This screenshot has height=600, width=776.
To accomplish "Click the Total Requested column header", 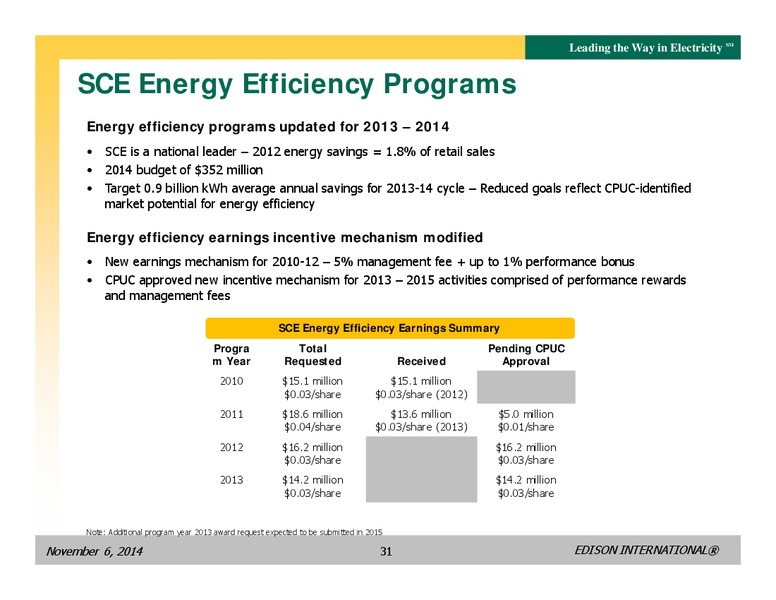I will [313, 355].
